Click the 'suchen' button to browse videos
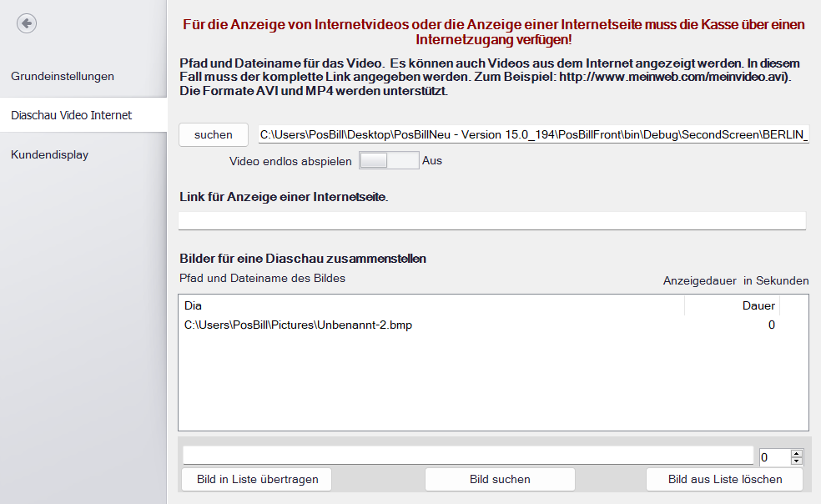 (x=213, y=134)
